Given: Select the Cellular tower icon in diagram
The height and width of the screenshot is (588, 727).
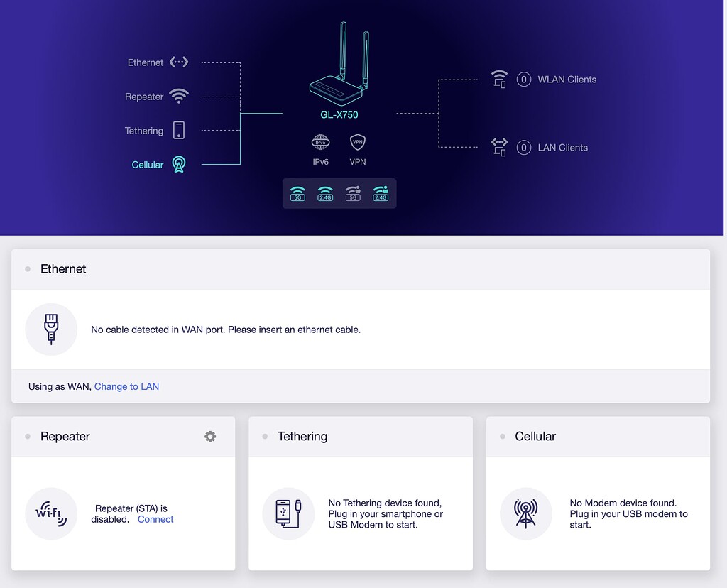Looking at the screenshot, I should point(179,165).
